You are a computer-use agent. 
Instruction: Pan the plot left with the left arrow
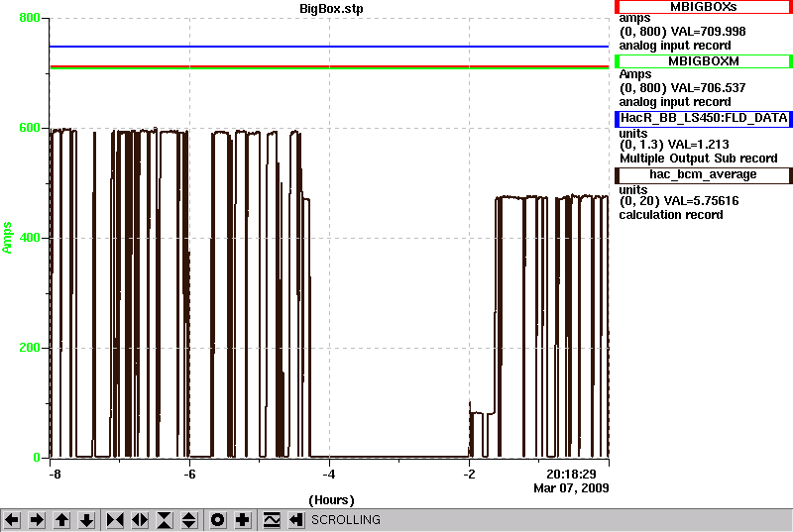12,520
